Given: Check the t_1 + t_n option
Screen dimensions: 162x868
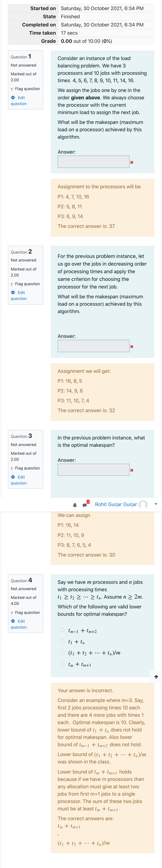Looking at the screenshot, I should 62,641.
